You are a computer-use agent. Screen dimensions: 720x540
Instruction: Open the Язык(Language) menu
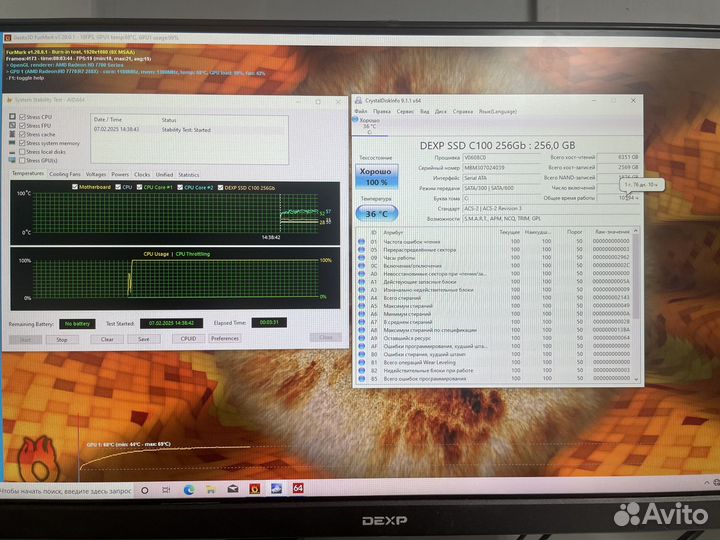tap(498, 111)
